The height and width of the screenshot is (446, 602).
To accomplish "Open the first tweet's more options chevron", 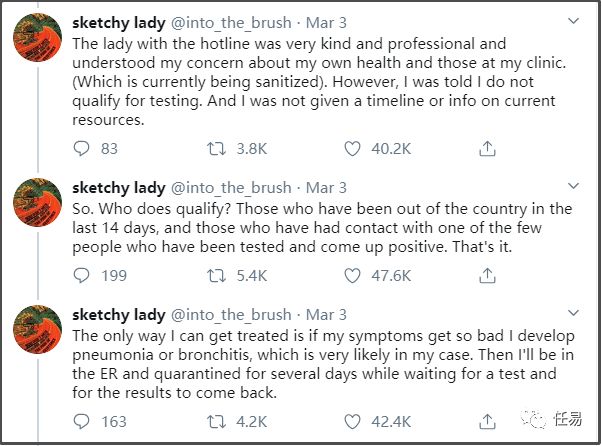I will (x=571, y=19).
